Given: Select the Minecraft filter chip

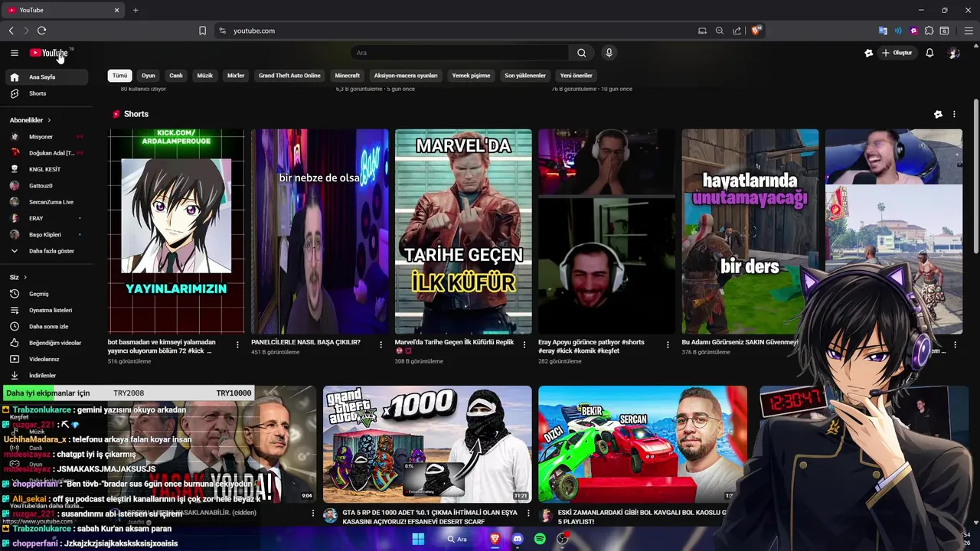Looking at the screenshot, I should click(x=348, y=76).
